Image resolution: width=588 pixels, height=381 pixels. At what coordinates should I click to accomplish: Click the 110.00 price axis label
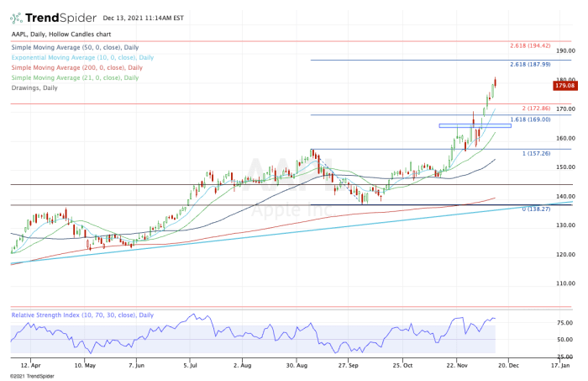tap(565, 283)
